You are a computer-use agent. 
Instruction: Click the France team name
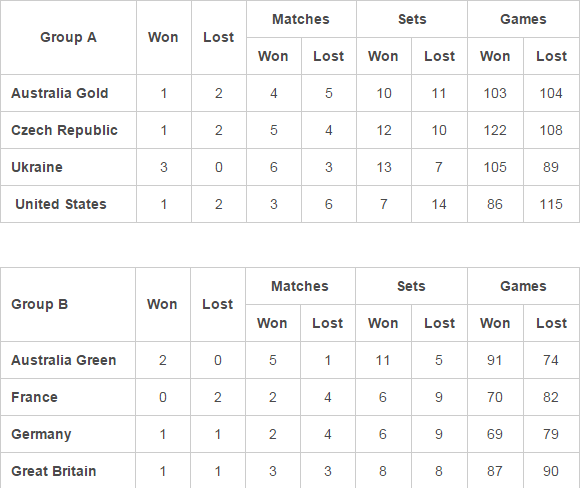34,397
